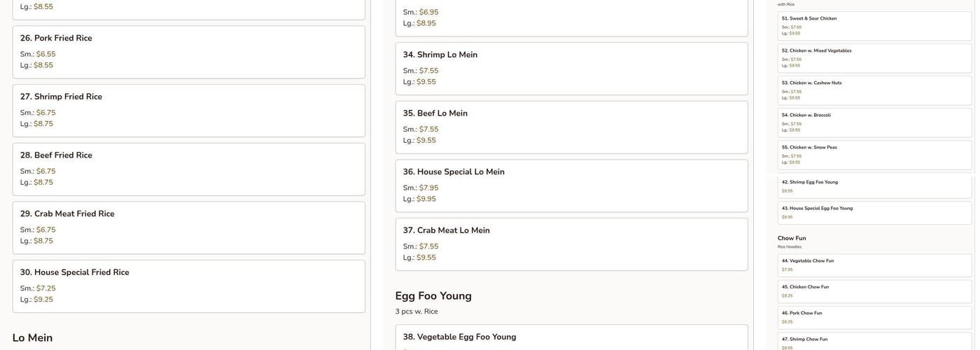
Task: Choose 46. Pork Chow Fun
Action: [x=874, y=317]
